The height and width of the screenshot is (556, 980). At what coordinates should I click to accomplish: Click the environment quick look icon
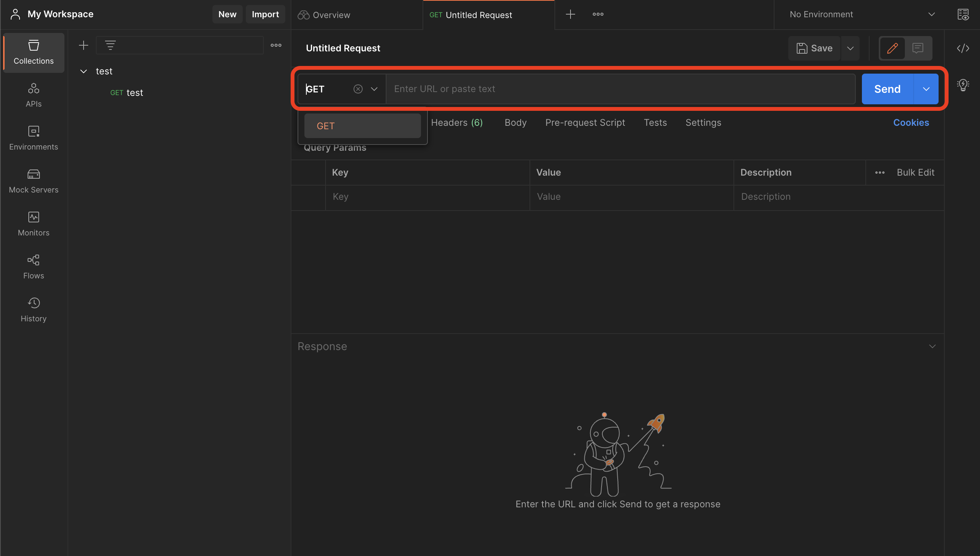pyautogui.click(x=963, y=15)
